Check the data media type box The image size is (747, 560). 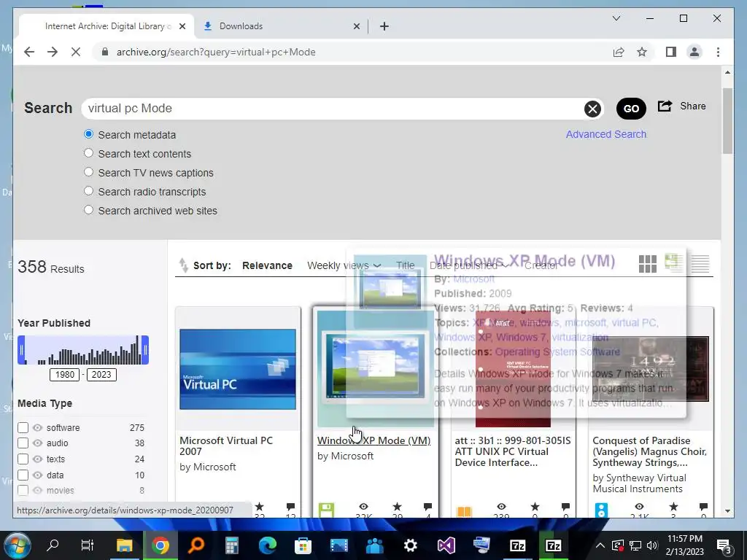pos(23,475)
